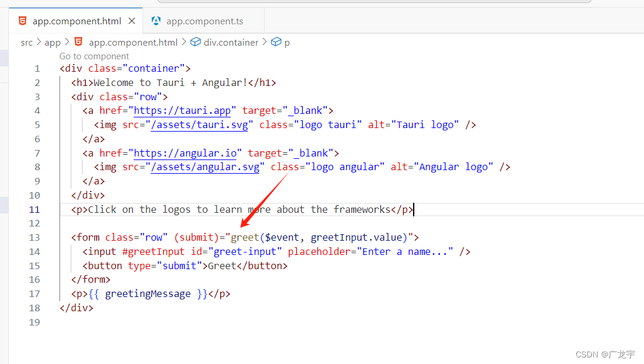Place cursor on the greetingMessage expression

click(148, 294)
